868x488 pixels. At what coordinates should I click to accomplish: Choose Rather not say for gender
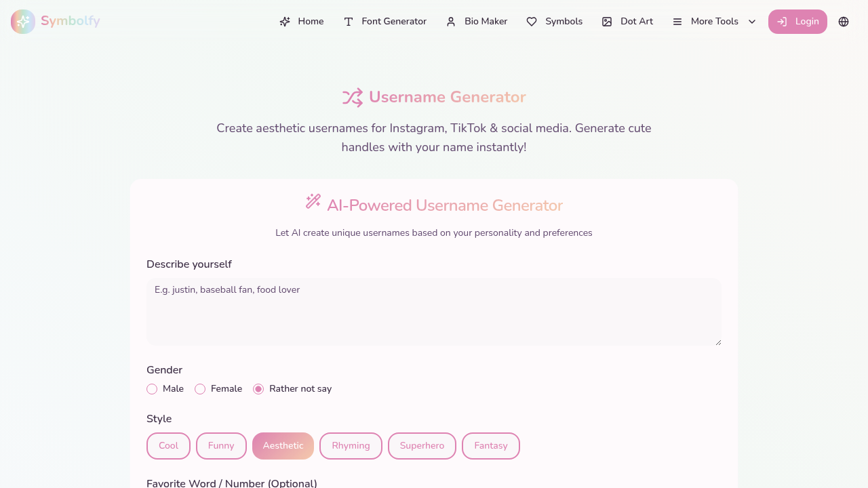[x=258, y=388]
